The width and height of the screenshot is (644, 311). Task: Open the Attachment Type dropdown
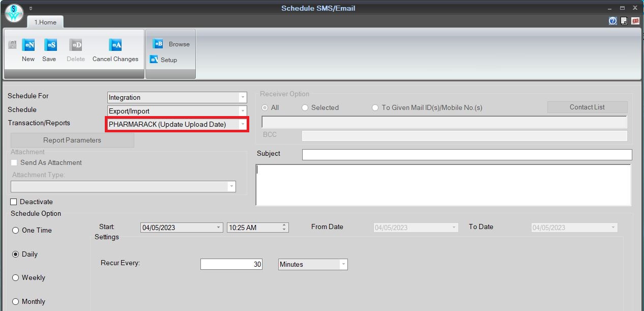[x=232, y=186]
